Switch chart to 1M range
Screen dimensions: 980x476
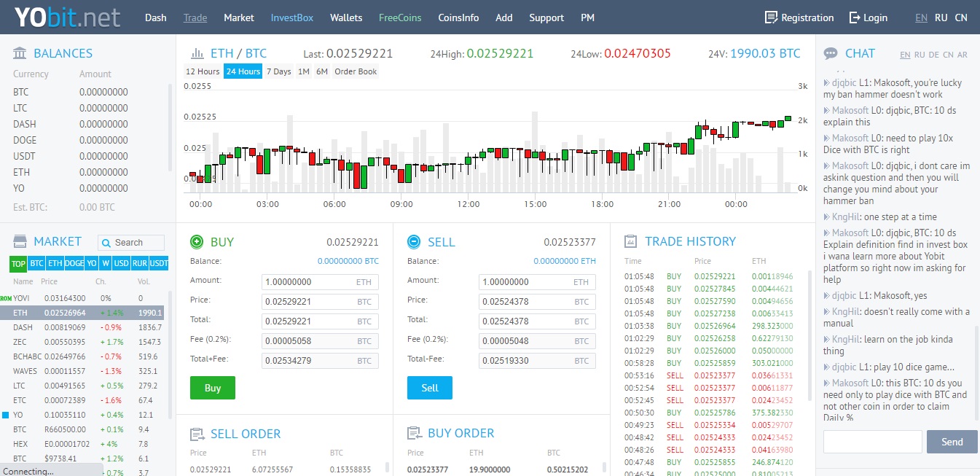[304, 71]
